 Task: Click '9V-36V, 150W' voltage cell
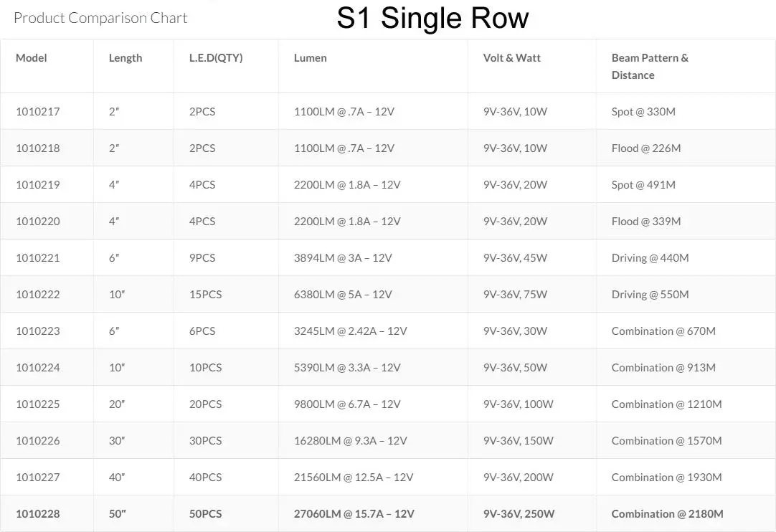click(x=518, y=441)
